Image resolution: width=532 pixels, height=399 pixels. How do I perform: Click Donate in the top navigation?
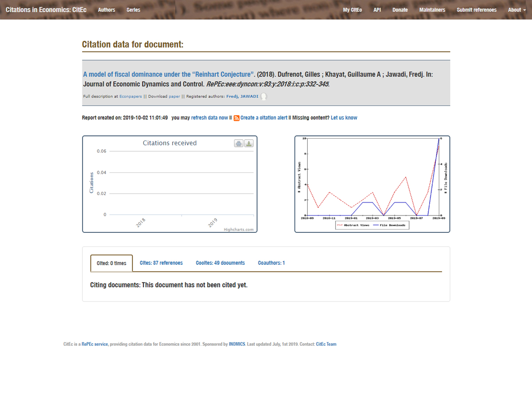tap(400, 10)
